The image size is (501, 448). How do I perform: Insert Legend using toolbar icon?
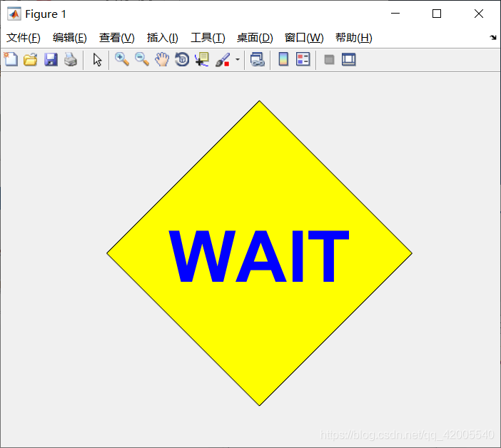coord(303,59)
